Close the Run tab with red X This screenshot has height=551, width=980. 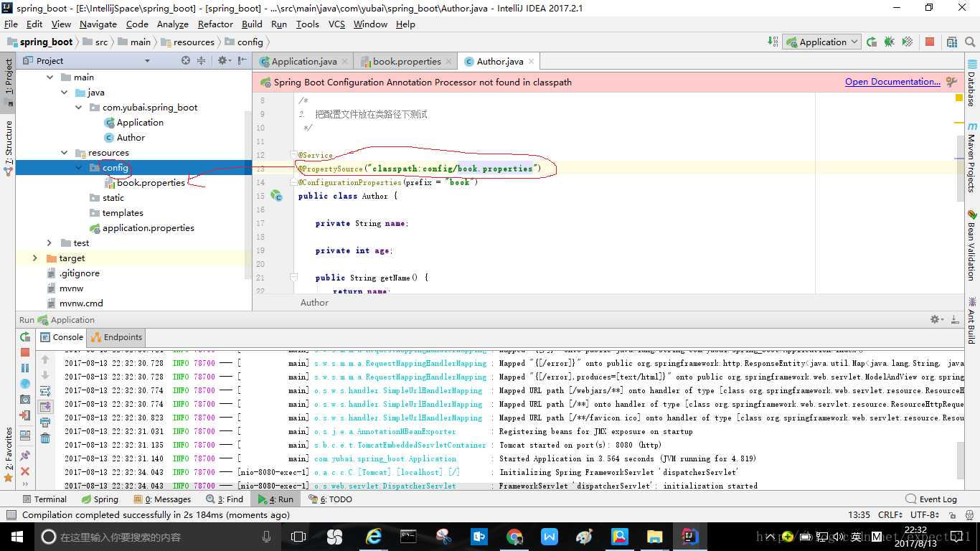(x=25, y=471)
